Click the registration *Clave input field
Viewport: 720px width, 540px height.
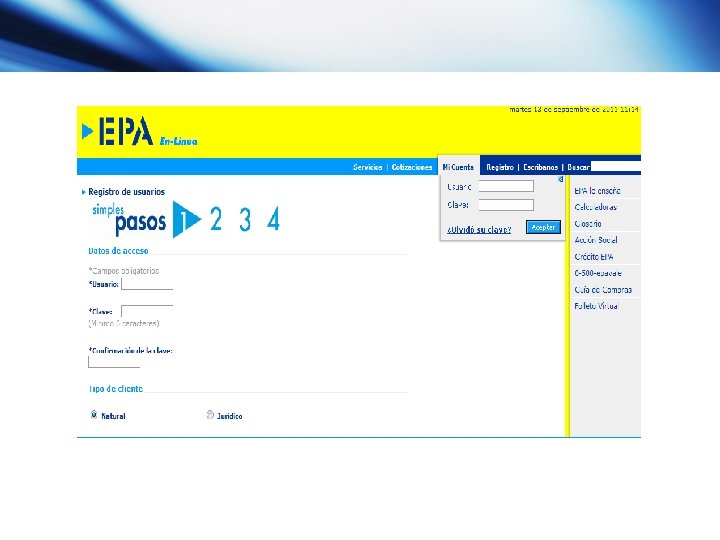point(147,311)
